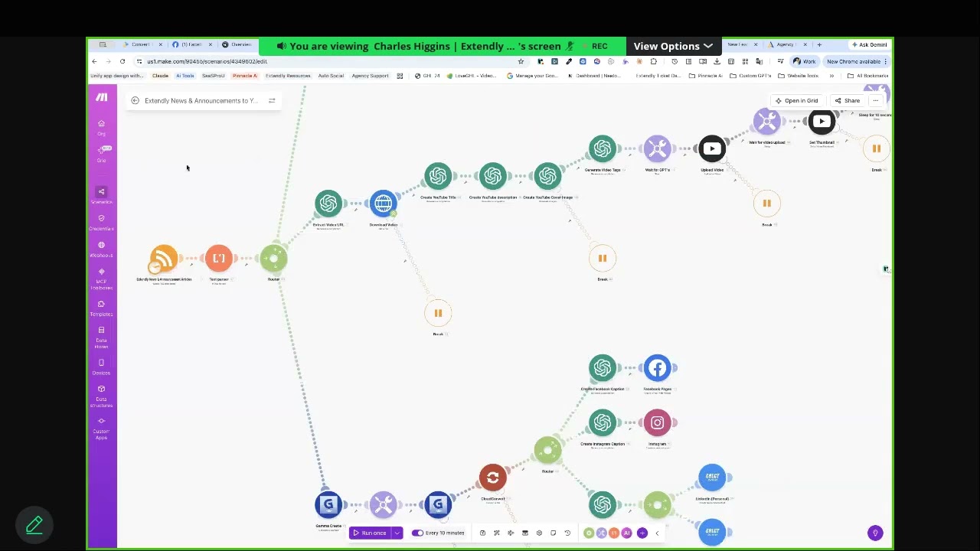Image resolution: width=980 pixels, height=551 pixels.
Task: Open scenario settings gear in bottom toolbar
Action: point(539,533)
